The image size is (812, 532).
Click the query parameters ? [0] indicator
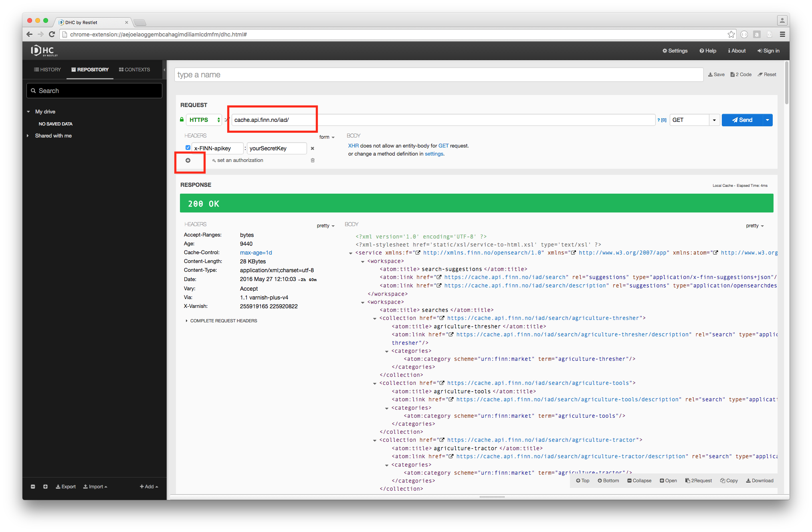pos(662,120)
